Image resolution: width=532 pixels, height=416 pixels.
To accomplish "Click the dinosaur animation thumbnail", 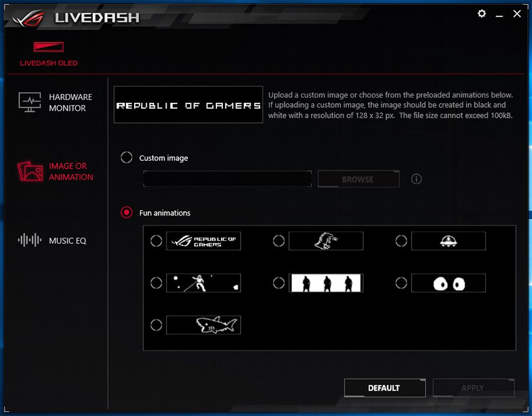I will [326, 241].
